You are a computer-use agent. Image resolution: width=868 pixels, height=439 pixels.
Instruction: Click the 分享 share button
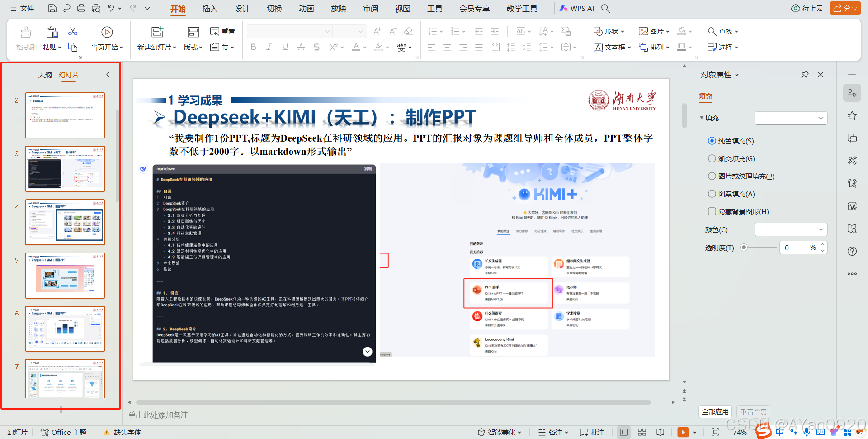pyautogui.click(x=845, y=8)
